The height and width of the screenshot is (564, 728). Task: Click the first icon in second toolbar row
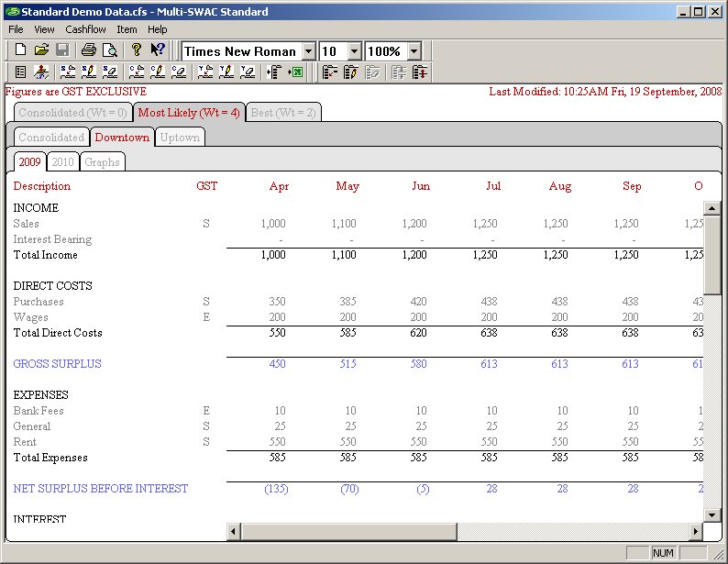(21, 72)
